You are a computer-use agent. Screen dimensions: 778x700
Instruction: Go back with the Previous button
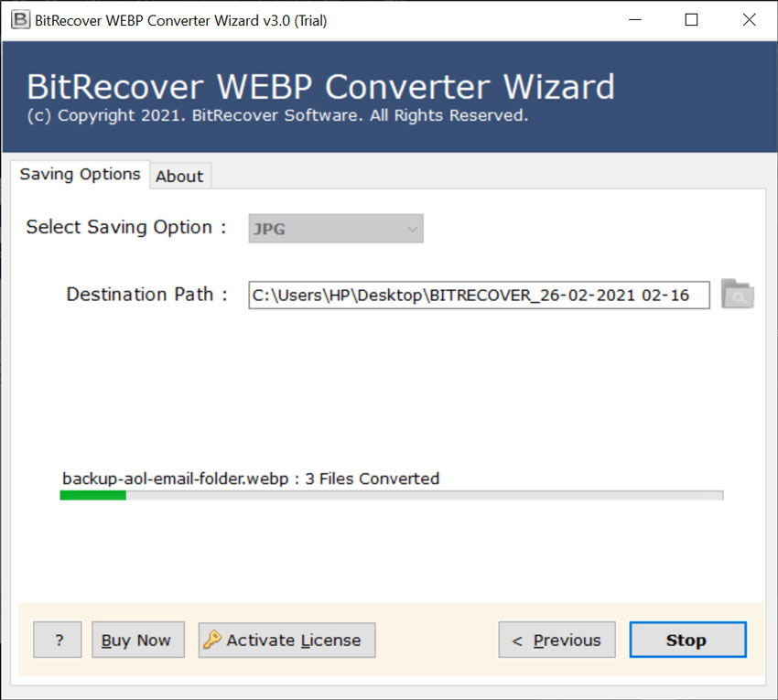[x=556, y=640]
